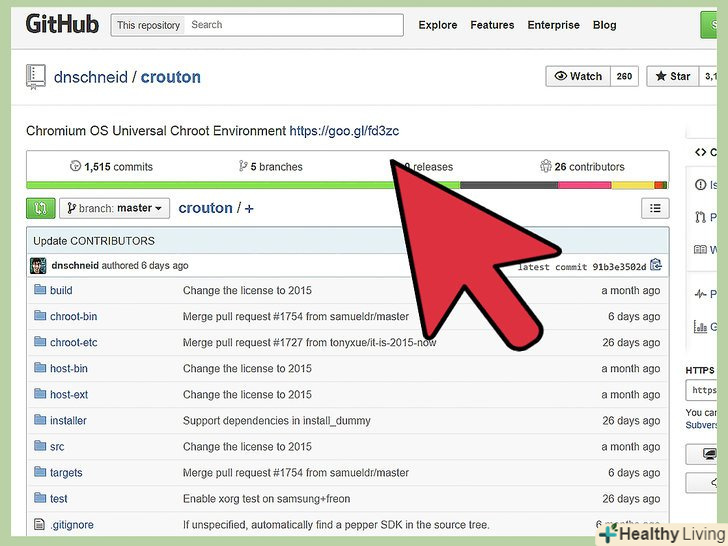The height and width of the screenshot is (546, 728).
Task: Open the .gitignore file link
Action: point(72,525)
